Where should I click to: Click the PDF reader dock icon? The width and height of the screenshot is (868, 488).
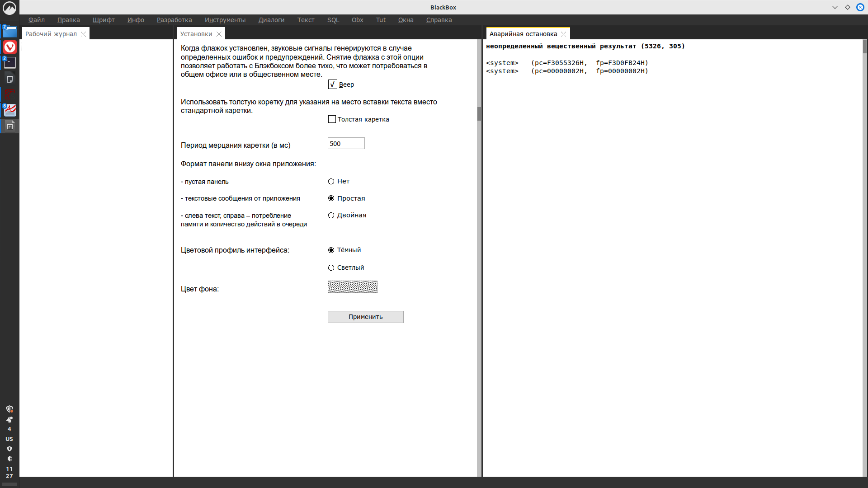click(x=9, y=110)
